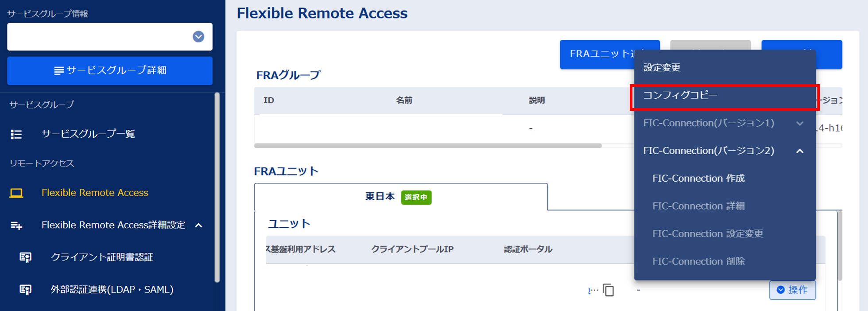The width and height of the screenshot is (868, 311).
Task: Choose FIC-Connection 作成 menu entry
Action: pos(698,179)
